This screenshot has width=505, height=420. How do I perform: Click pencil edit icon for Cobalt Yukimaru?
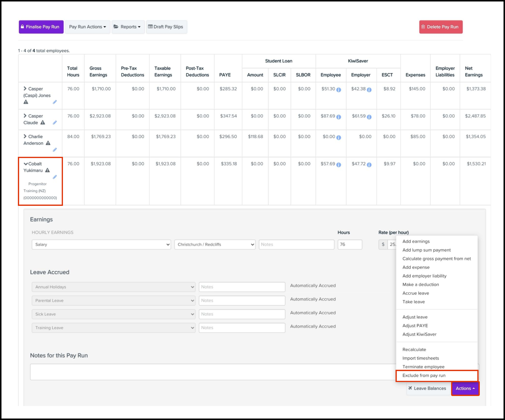[x=55, y=177]
